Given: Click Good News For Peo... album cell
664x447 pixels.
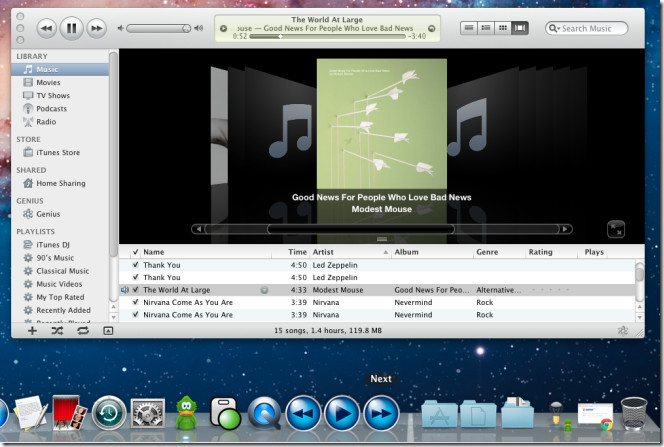Looking at the screenshot, I should 432,290.
